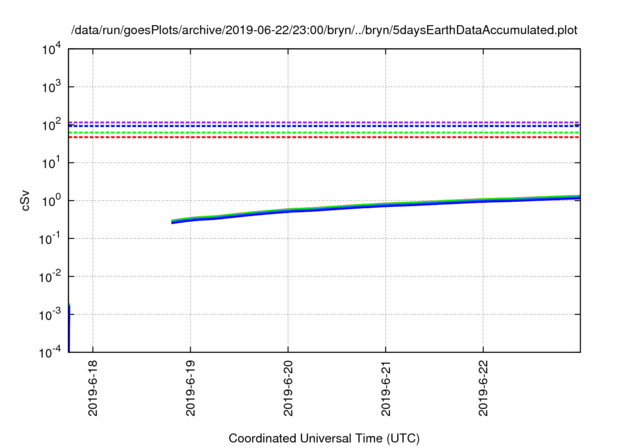Click the 10^1 y-axis tick label
Image resolution: width=640 pixels, height=448 pixels.
click(x=52, y=162)
